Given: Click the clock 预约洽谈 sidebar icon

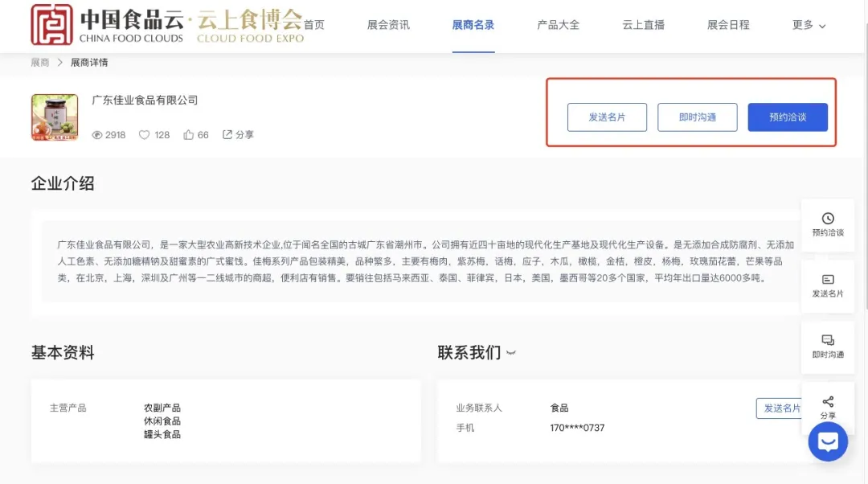Looking at the screenshot, I should 828,219.
